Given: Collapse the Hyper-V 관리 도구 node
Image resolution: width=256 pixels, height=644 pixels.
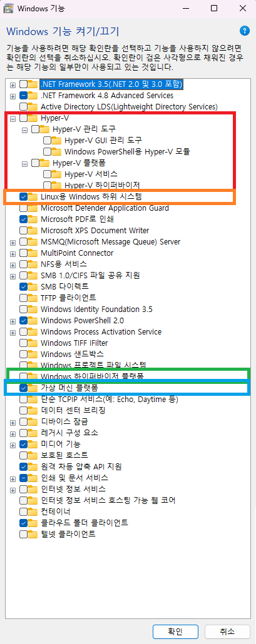Looking at the screenshot, I should coord(24,130).
